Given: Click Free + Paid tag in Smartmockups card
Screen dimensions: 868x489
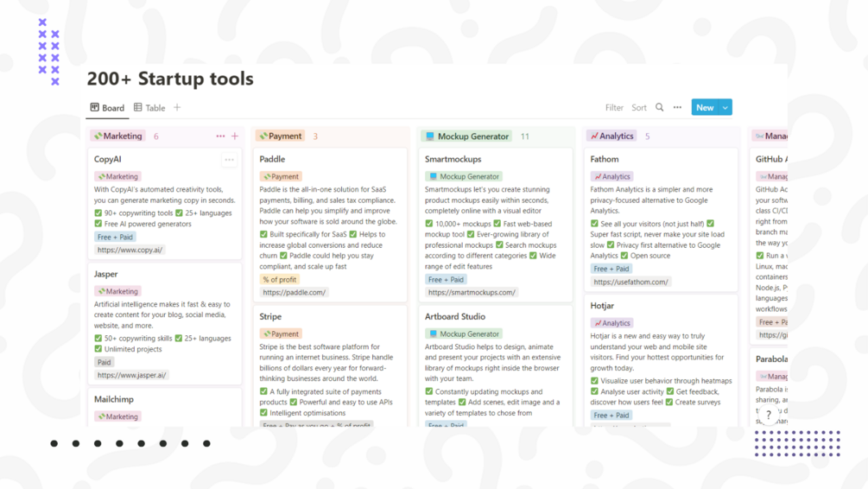Looking at the screenshot, I should pos(446,280).
